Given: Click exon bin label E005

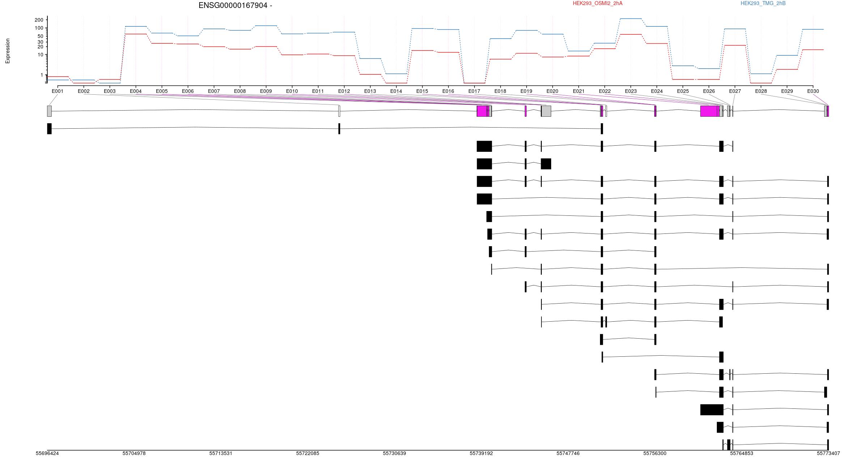Looking at the screenshot, I should click(162, 91).
